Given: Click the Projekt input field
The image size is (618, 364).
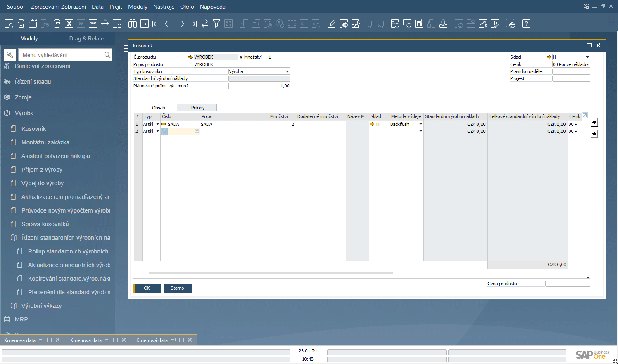Looking at the screenshot, I should coord(571,78).
